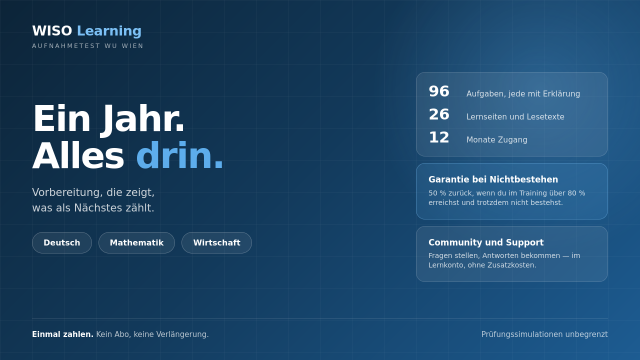
Task: Select the Deutsch pill button
Action: (62, 243)
